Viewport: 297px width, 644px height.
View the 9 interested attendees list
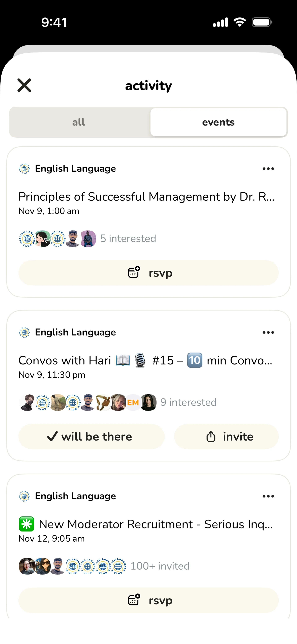click(x=188, y=402)
